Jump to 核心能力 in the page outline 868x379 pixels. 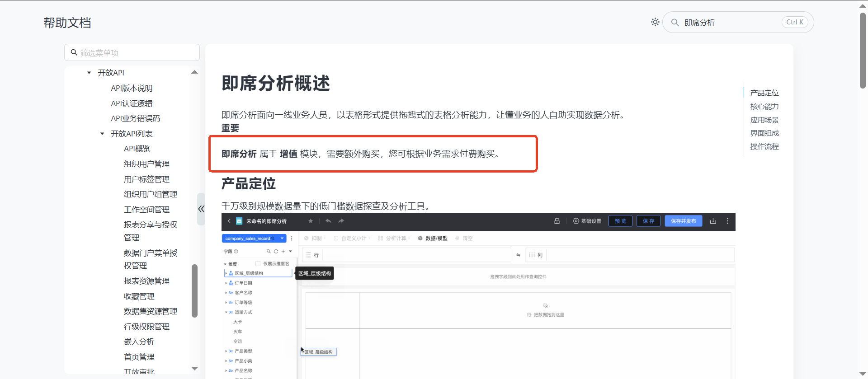(764, 107)
